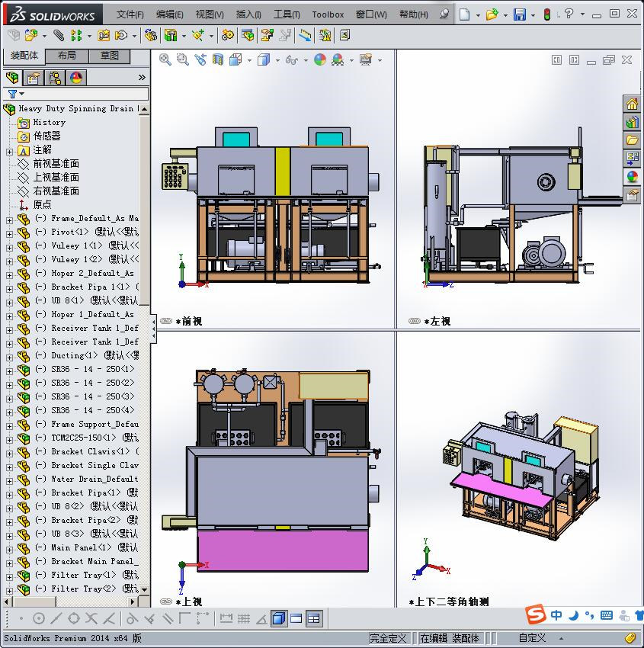This screenshot has height=648, width=644.
Task: Click the Show Hidden Components icon
Action: (151, 36)
